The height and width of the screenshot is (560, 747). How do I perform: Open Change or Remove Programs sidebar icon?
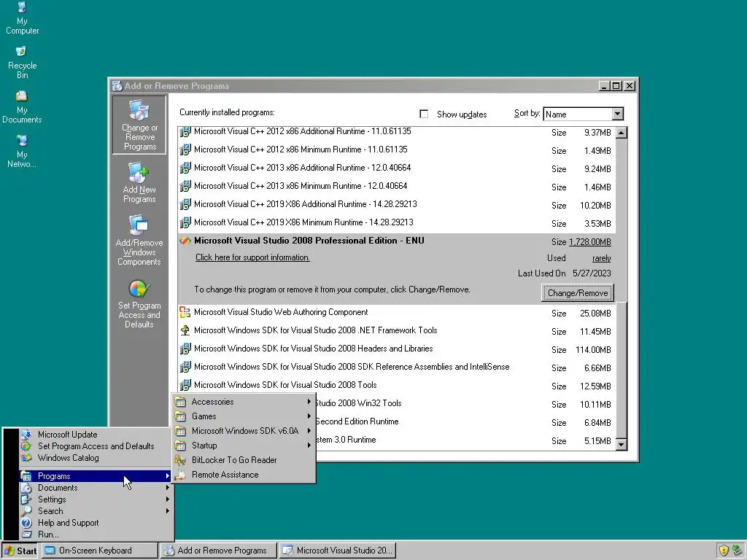[139, 125]
